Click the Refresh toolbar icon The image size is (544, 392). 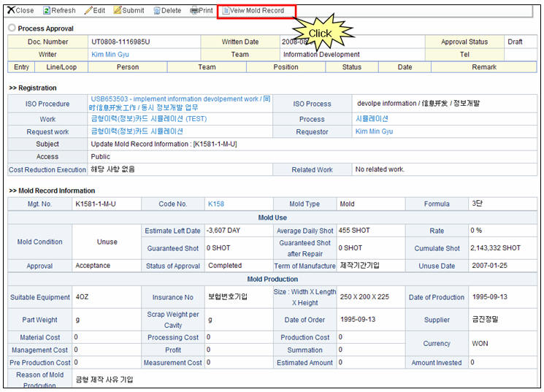pos(47,11)
